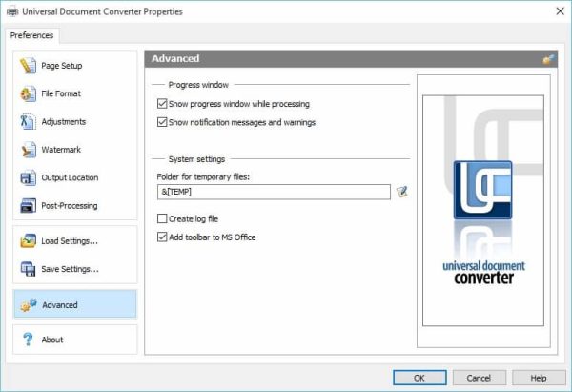This screenshot has width=572, height=392.
Task: Click the Save Settings floppy icon
Action: click(28, 269)
